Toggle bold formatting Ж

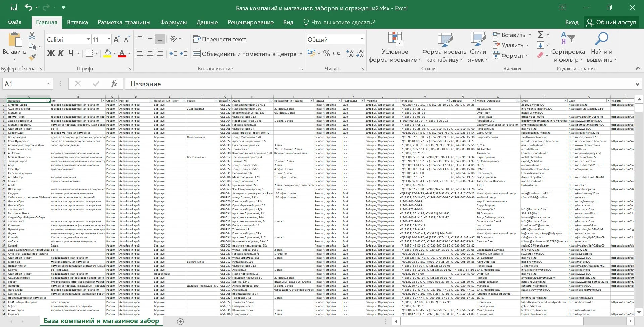tap(51, 53)
